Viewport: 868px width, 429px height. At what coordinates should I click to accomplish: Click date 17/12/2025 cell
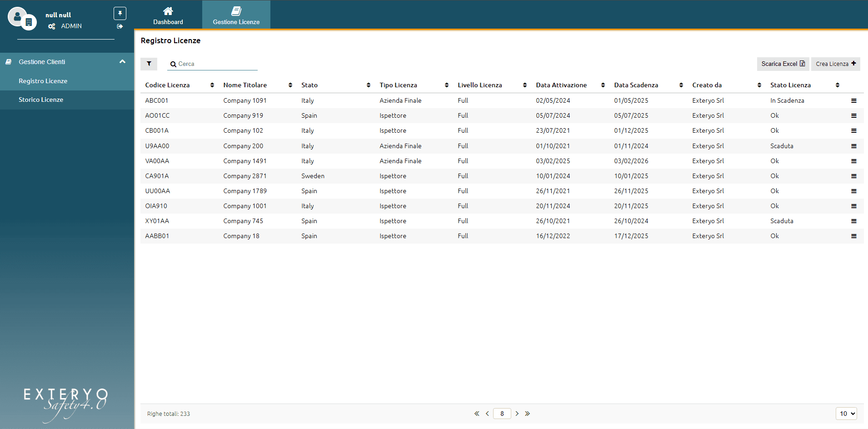pyautogui.click(x=631, y=236)
